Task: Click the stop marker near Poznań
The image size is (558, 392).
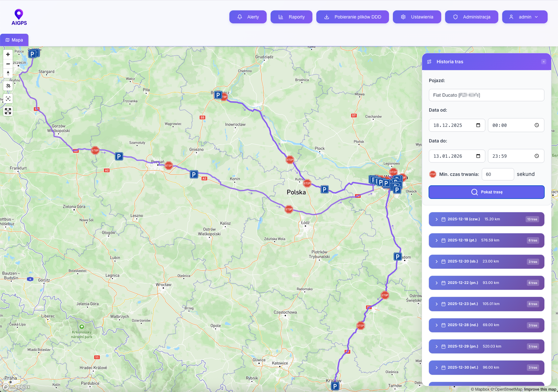Action: [x=169, y=166]
